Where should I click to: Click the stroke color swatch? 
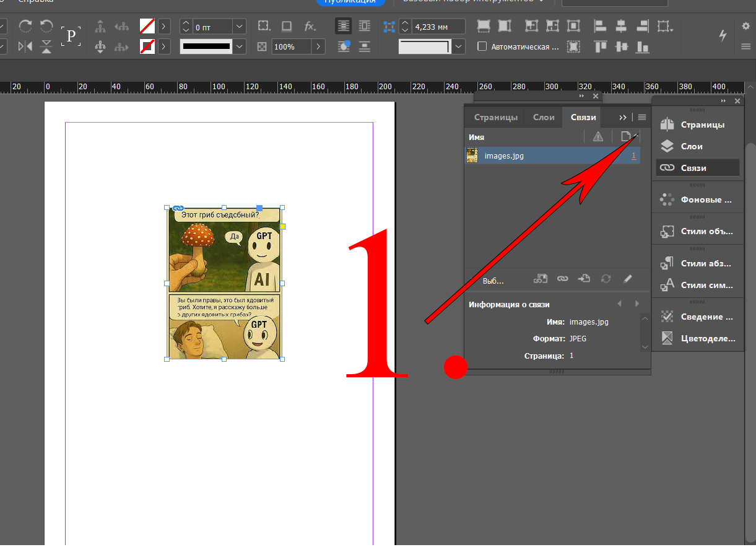[x=147, y=46]
